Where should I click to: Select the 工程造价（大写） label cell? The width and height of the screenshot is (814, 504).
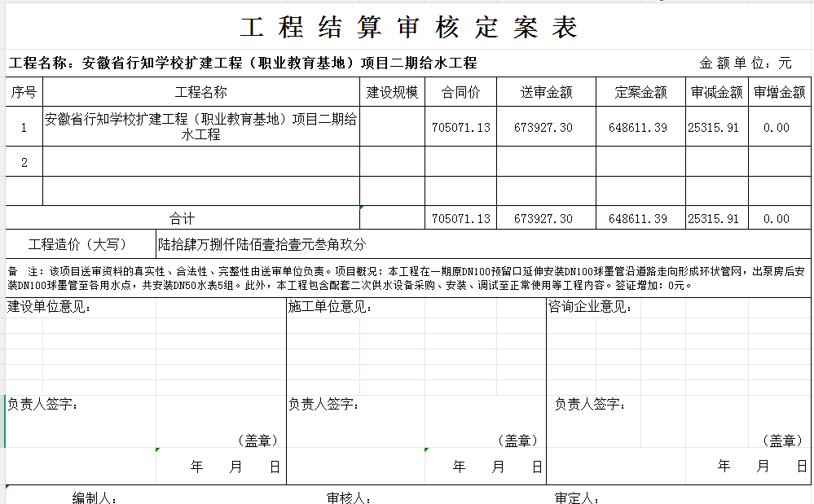point(78,244)
